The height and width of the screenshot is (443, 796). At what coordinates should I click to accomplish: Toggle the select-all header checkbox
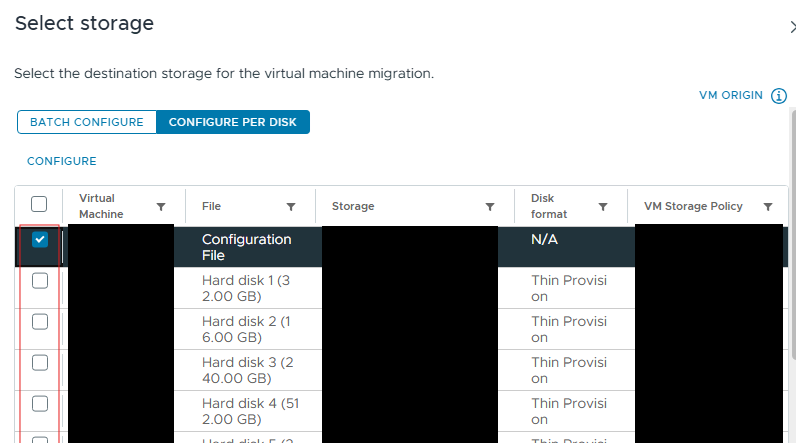tap(40, 204)
